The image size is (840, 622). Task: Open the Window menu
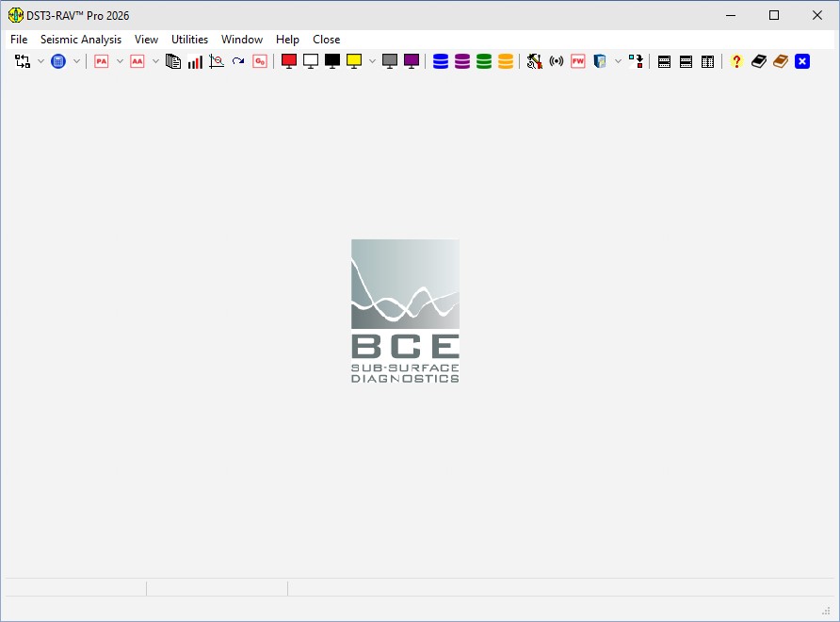tap(242, 40)
